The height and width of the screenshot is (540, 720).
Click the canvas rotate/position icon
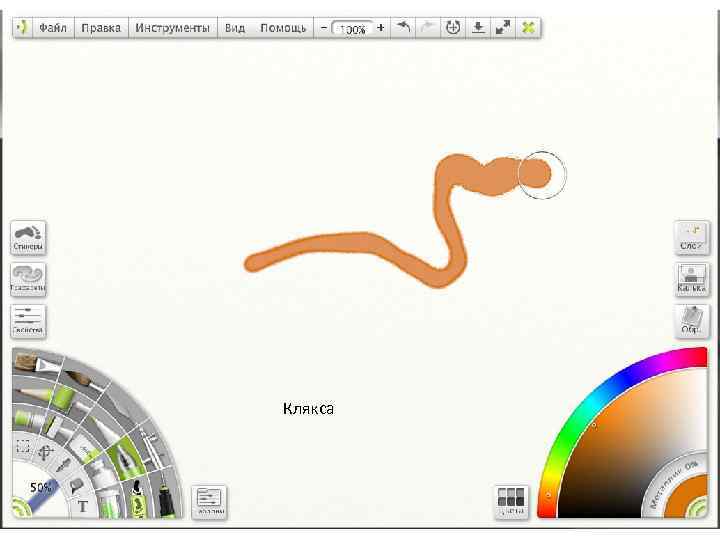tap(453, 28)
